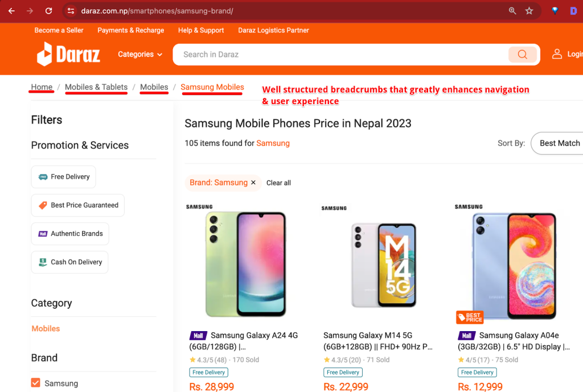Enable the Cash On Delivery filter

coord(69,262)
